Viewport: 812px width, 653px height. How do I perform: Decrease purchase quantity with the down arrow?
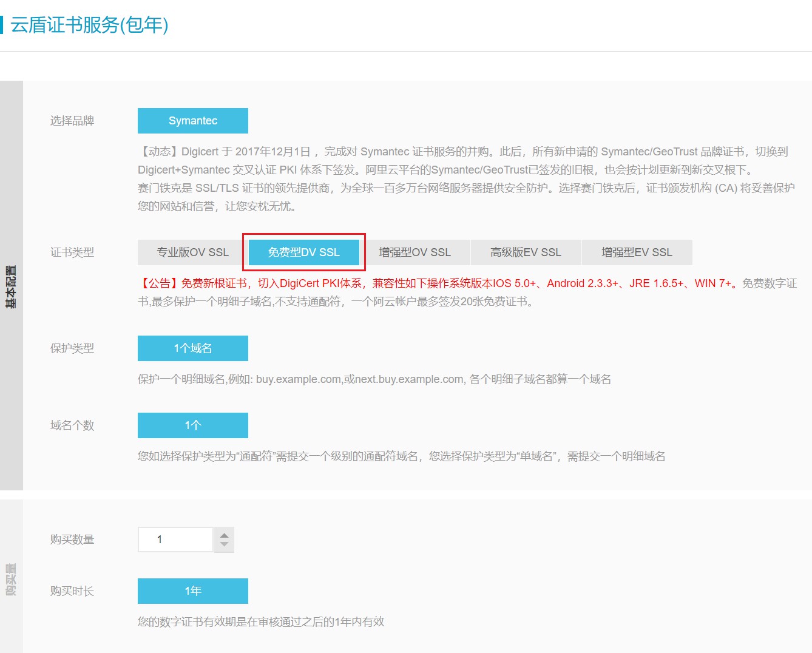225,544
